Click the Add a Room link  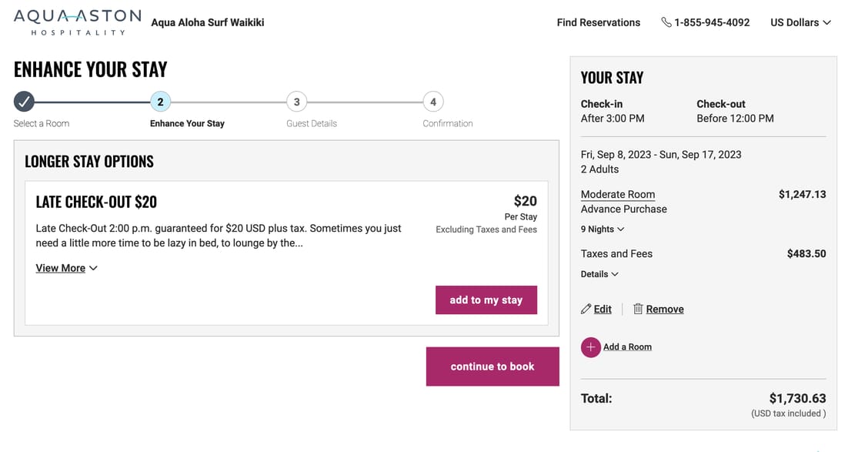(x=627, y=347)
